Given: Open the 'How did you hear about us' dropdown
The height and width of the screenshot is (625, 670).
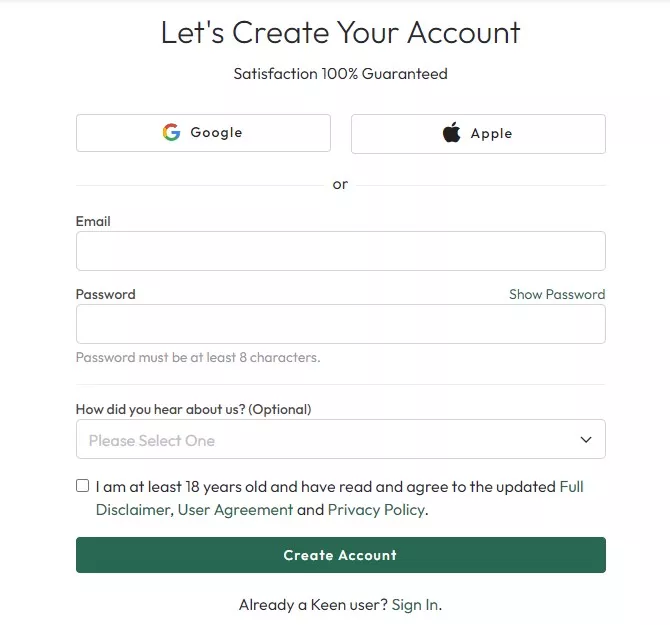Looking at the screenshot, I should coord(340,439).
